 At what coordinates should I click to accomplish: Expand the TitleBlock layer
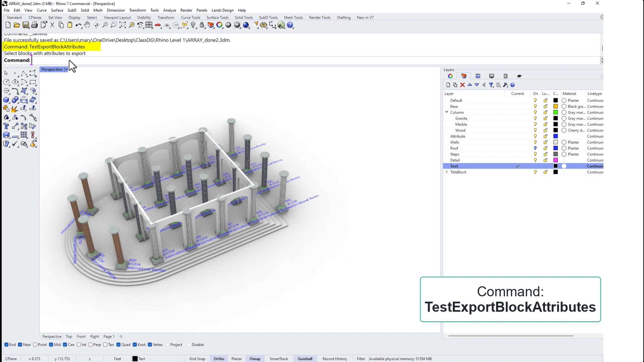446,172
